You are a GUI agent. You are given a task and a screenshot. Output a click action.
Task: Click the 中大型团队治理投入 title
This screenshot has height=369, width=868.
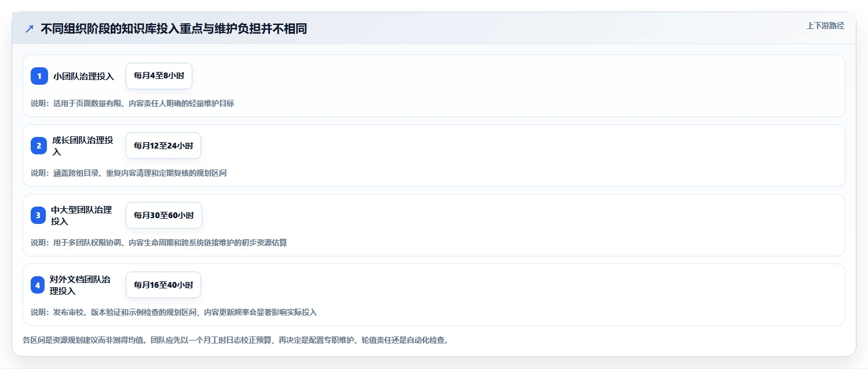(x=82, y=215)
